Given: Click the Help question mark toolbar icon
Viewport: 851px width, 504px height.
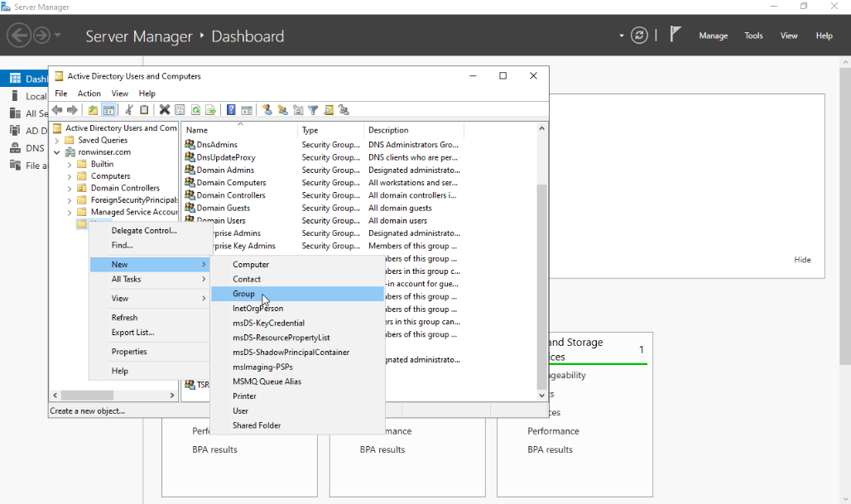Looking at the screenshot, I should [232, 110].
